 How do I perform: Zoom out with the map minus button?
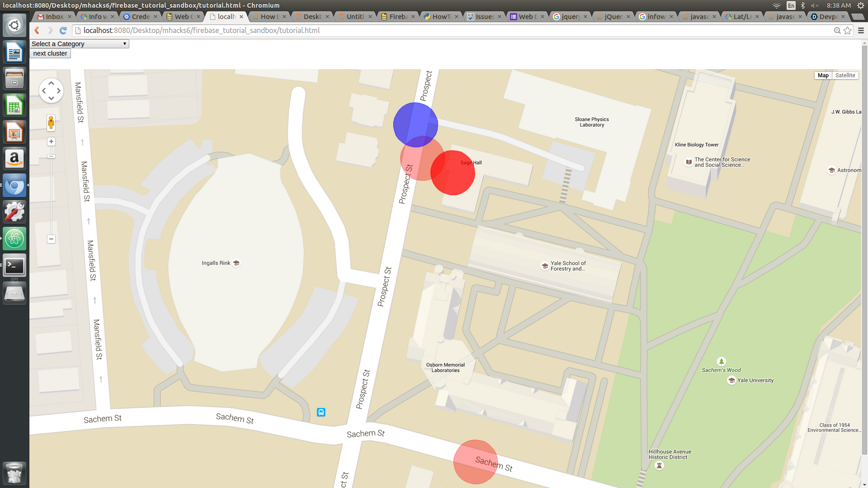click(x=51, y=239)
